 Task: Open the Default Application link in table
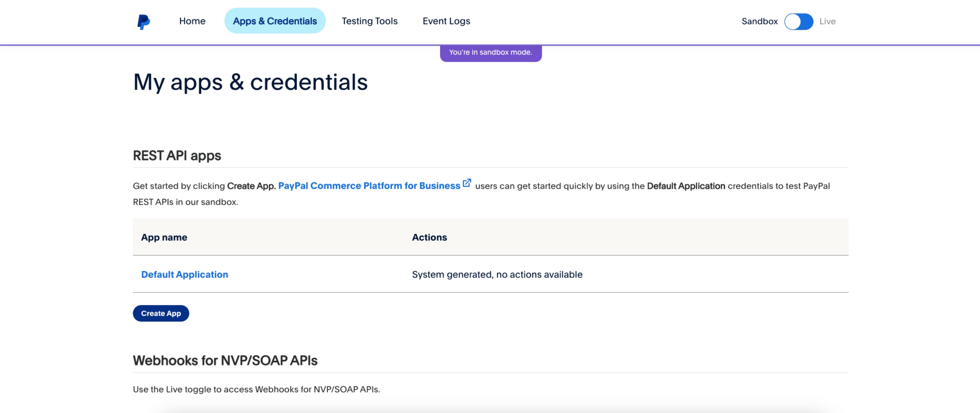(x=185, y=274)
